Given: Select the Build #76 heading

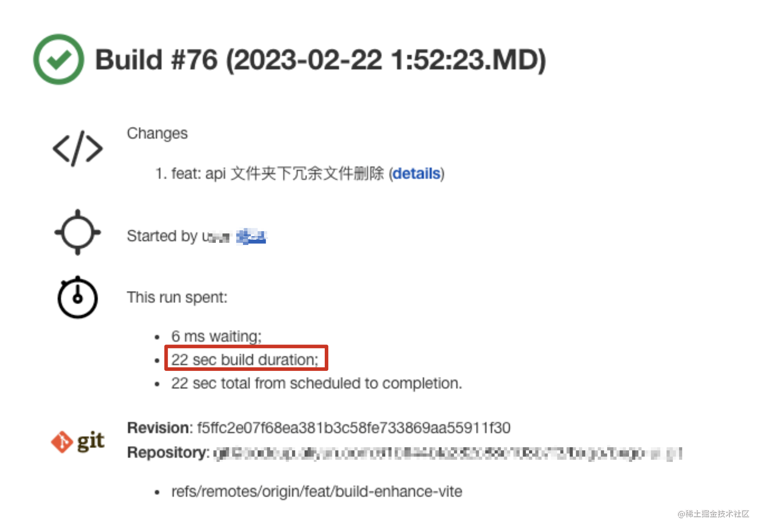Looking at the screenshot, I should pyautogui.click(x=319, y=60).
